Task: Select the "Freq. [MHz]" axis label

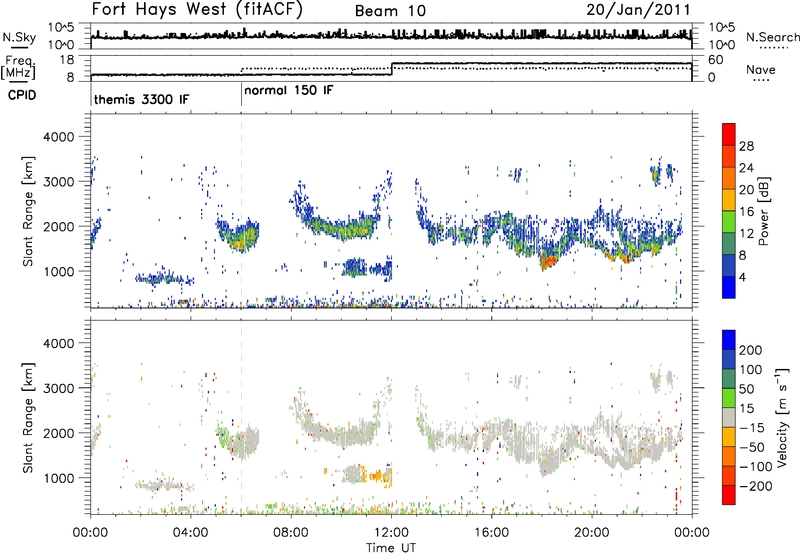Action: pyautogui.click(x=18, y=67)
